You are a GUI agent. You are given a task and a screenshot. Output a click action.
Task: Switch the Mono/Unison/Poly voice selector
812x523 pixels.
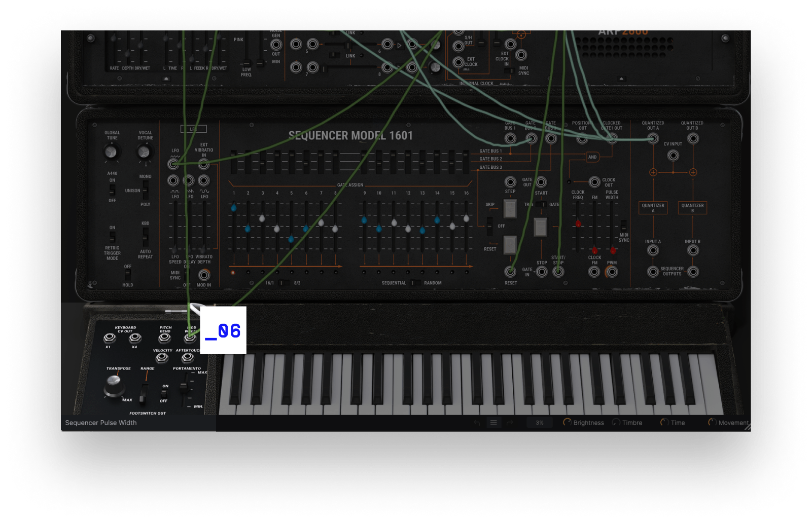(x=146, y=191)
